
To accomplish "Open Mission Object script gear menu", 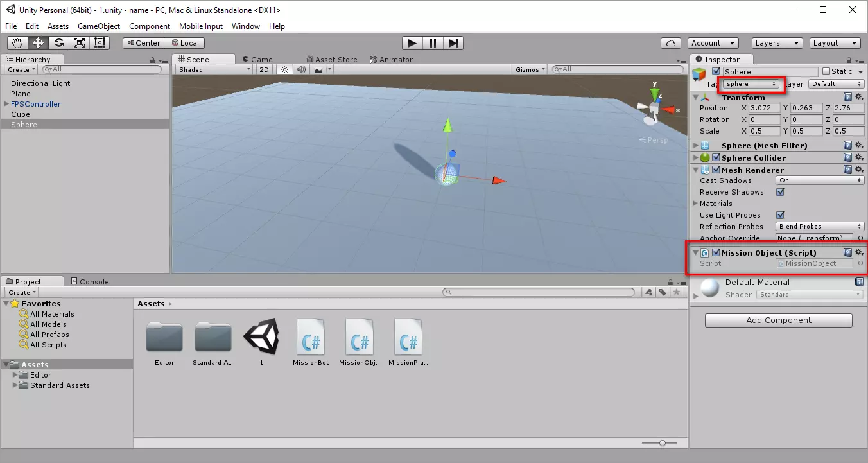I will click(859, 252).
